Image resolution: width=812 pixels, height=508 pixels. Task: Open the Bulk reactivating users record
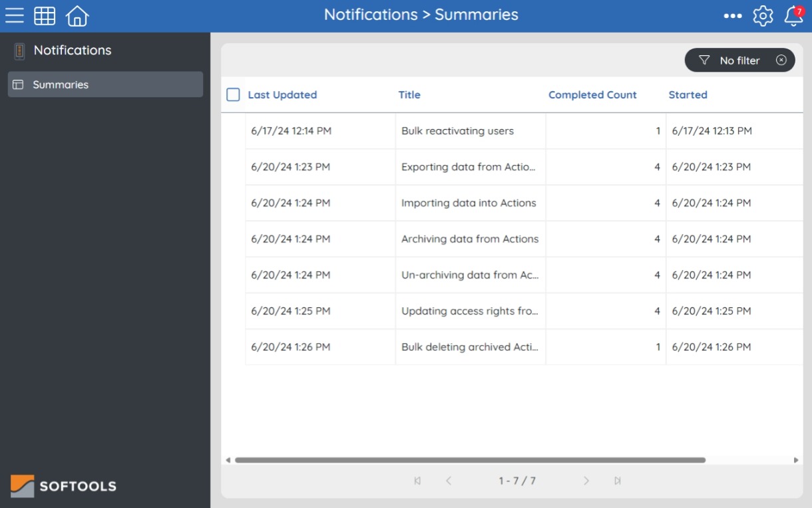457,130
